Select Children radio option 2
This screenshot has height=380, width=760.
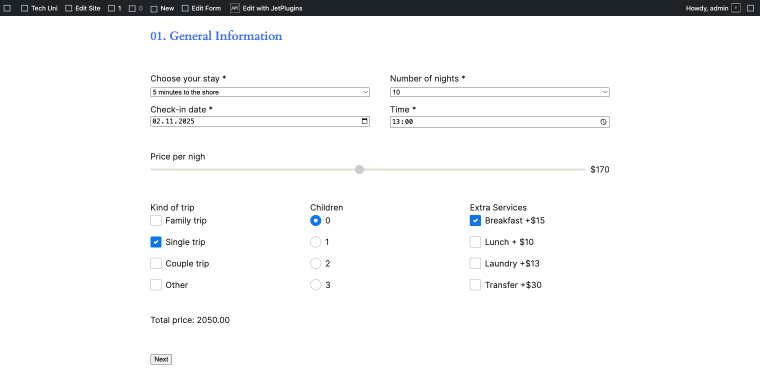pos(316,263)
